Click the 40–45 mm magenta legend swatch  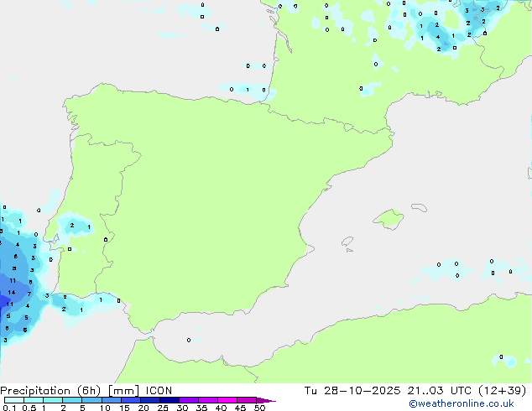click(227, 400)
